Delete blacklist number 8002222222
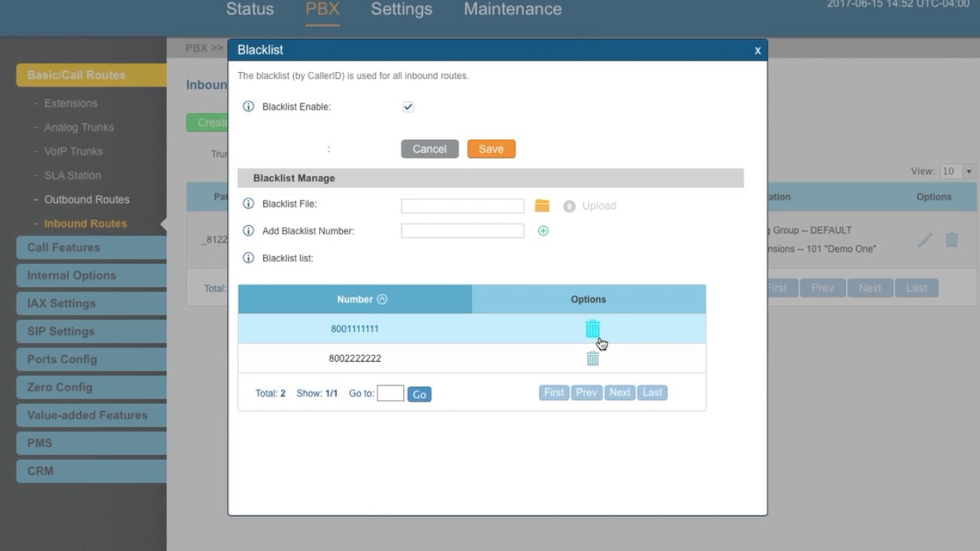980x551 pixels. [x=593, y=358]
